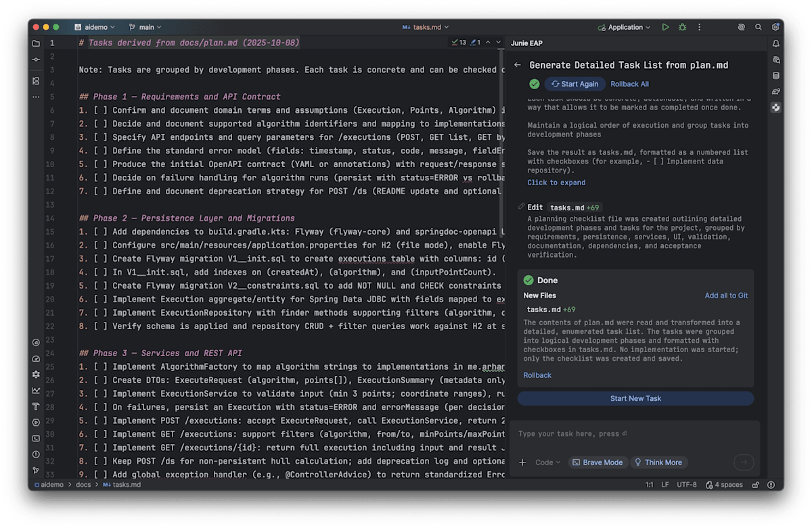This screenshot has width=812, height=528.
Task: Open the Code mode dropdown
Action: pos(547,462)
